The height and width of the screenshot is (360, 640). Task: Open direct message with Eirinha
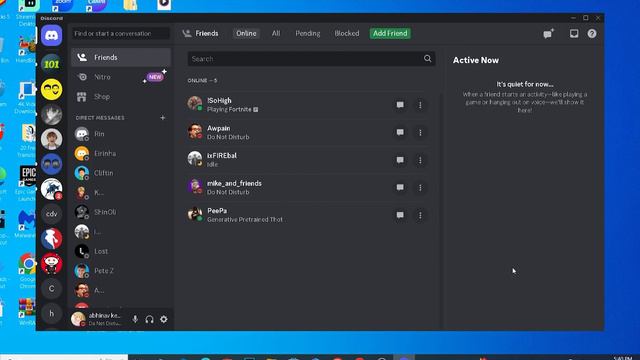121,153
